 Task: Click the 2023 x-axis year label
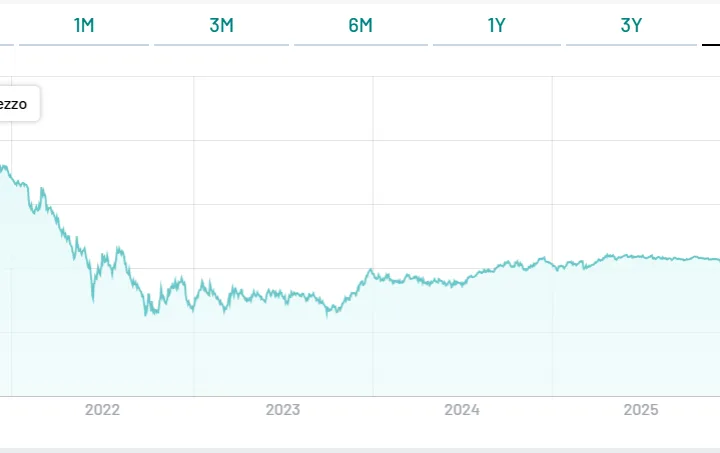coord(283,409)
